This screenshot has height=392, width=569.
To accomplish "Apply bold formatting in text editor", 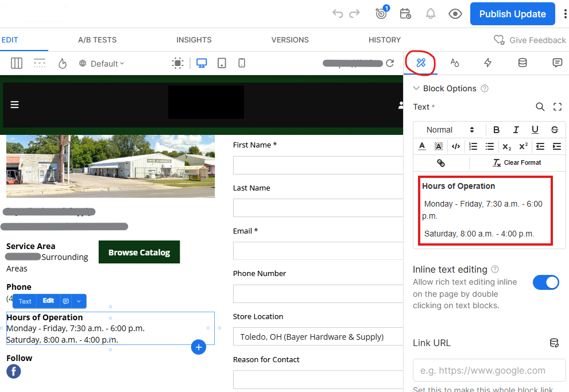I will pyautogui.click(x=497, y=130).
